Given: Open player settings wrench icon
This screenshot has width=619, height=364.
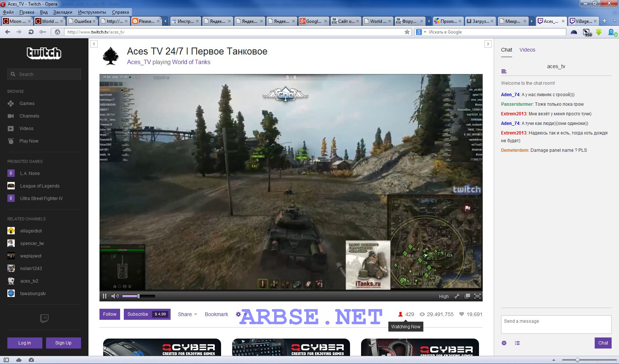Looking at the screenshot, I should [457, 296].
